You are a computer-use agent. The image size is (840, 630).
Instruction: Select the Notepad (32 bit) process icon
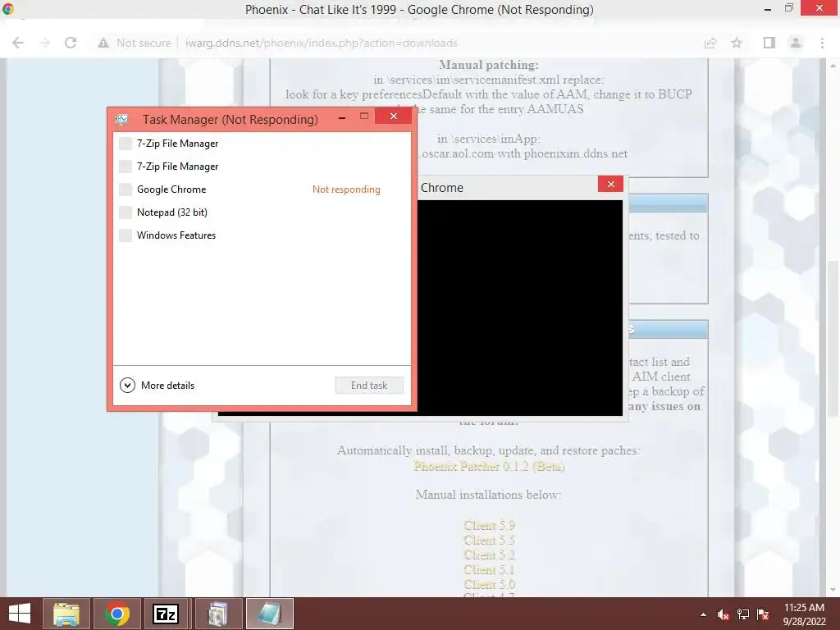[x=126, y=212]
